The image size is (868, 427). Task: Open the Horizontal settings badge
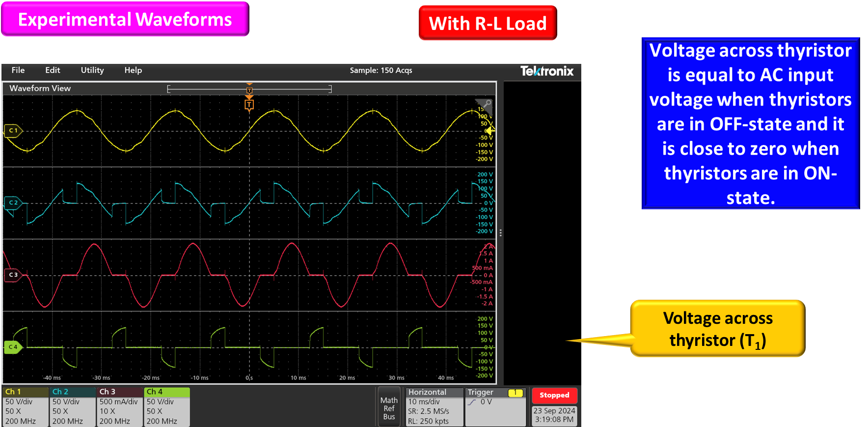434,406
